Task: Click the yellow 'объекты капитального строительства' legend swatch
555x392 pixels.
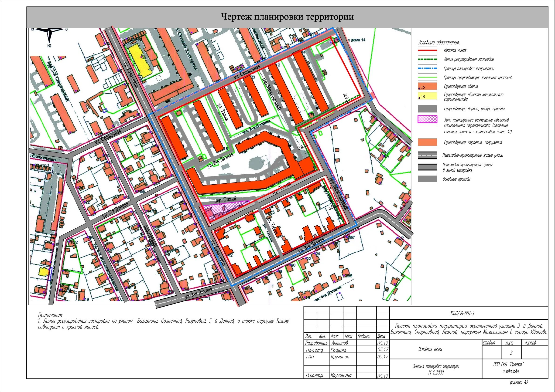Action: coord(427,96)
